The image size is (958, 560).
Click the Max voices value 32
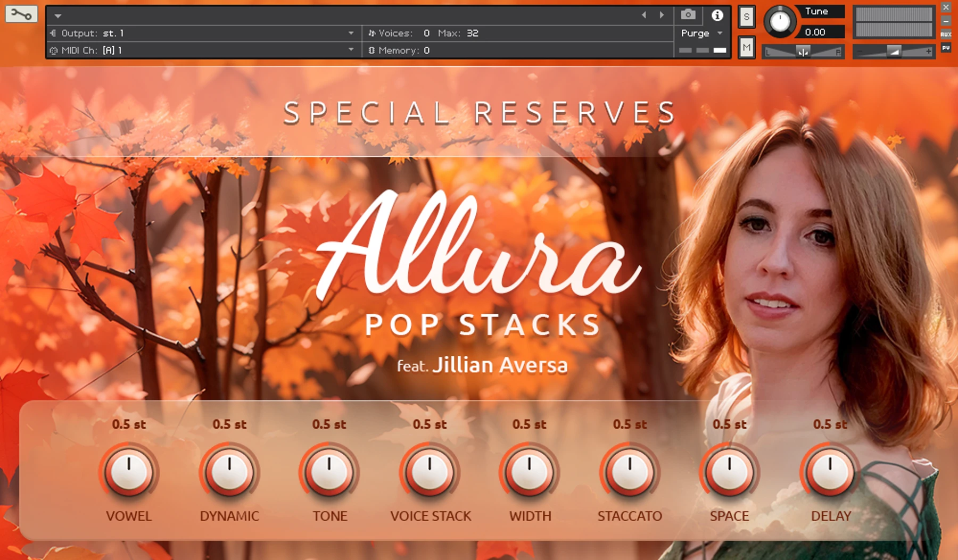coord(473,33)
